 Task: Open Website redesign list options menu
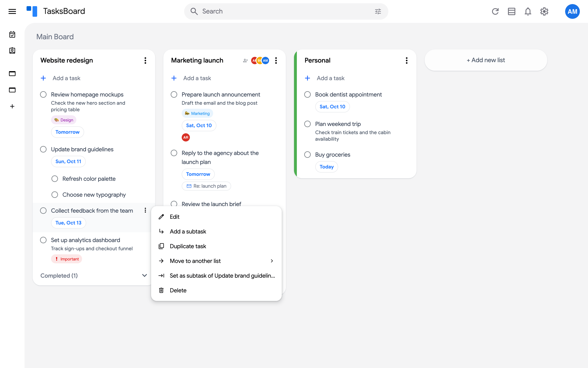[x=145, y=60]
